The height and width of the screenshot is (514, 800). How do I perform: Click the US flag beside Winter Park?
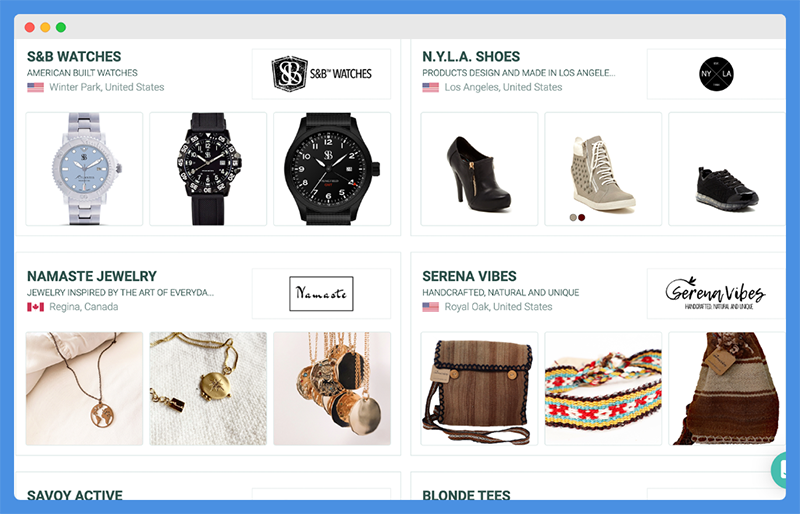35,87
